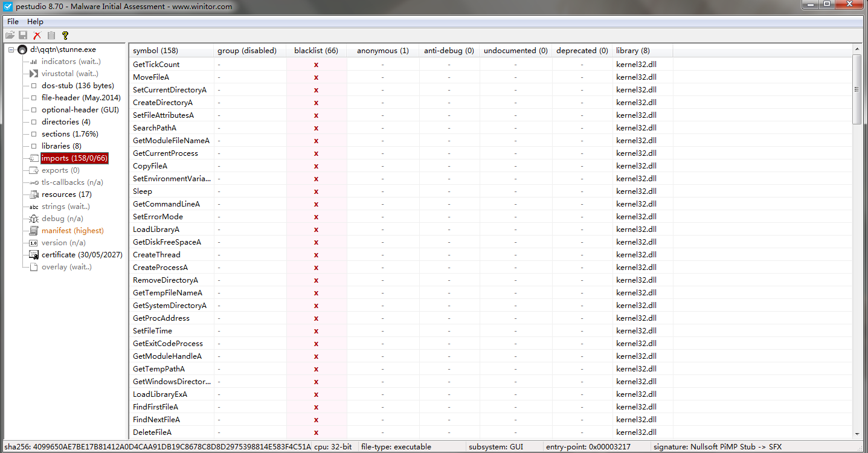Click the Nullsoft PiMP Stub signature field
Viewport: 868px width, 453px height.
click(x=717, y=447)
